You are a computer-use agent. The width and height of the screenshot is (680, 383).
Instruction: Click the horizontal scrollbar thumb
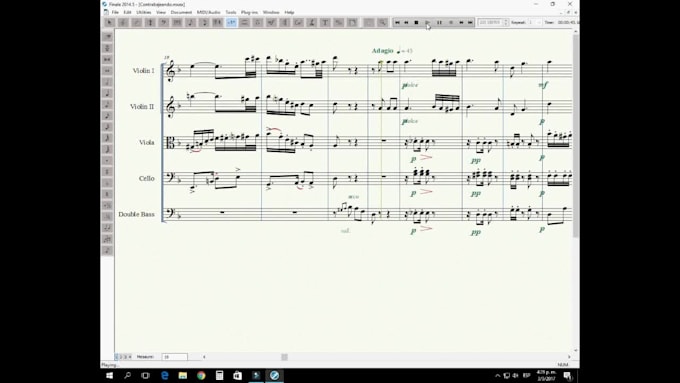[284, 357]
